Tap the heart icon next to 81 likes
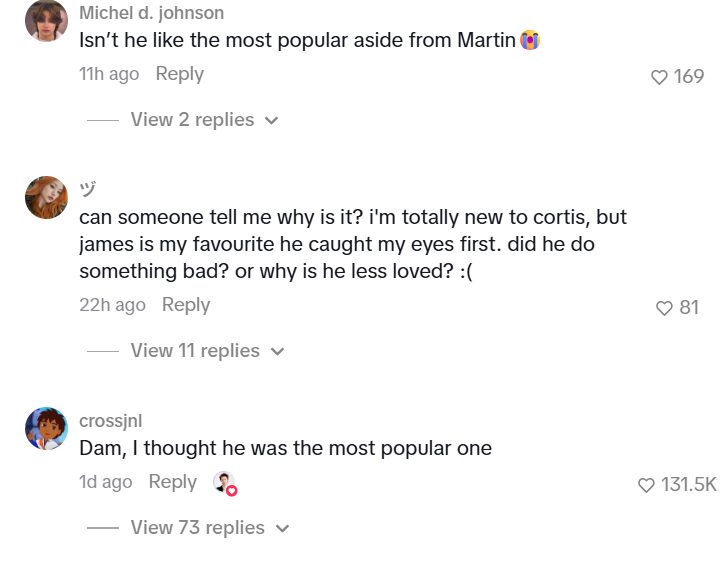Viewport: 724px width, 562px height. tap(664, 308)
